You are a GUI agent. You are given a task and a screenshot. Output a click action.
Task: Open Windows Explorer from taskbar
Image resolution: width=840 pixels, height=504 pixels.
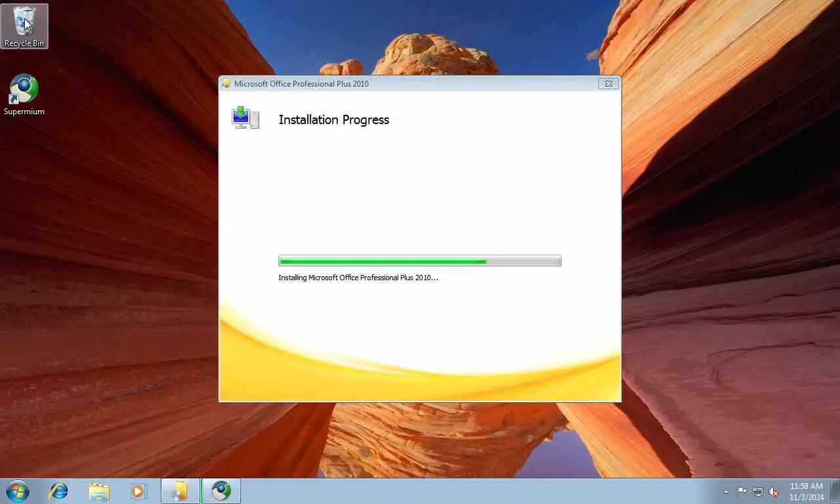(x=99, y=491)
